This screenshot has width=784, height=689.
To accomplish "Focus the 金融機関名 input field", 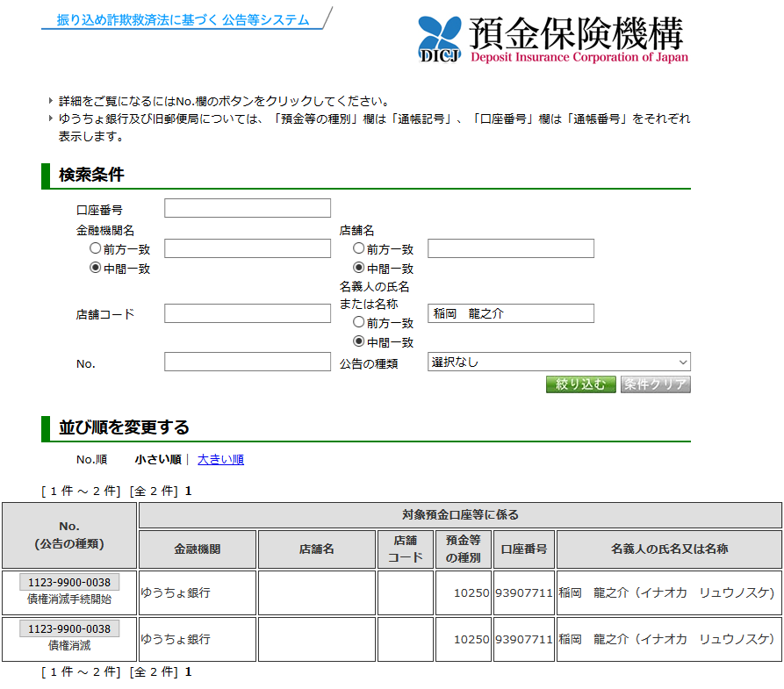I will 248,248.
